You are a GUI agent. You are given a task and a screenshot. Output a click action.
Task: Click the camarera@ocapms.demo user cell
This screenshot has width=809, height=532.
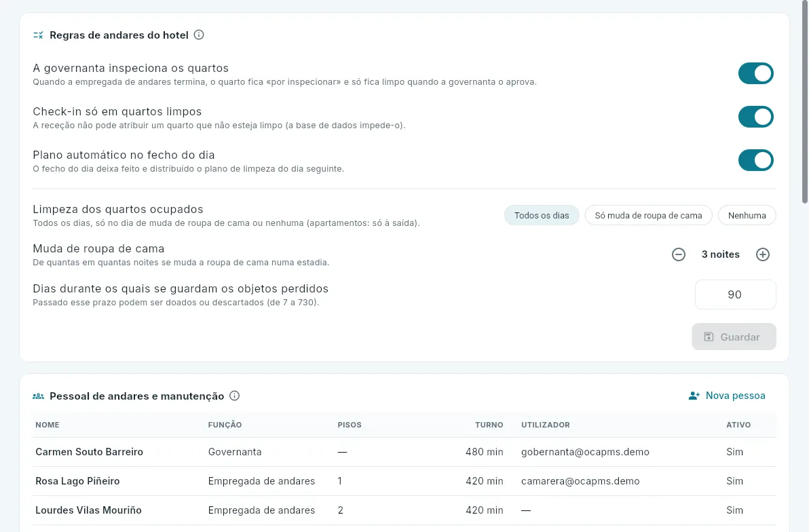pyautogui.click(x=580, y=481)
